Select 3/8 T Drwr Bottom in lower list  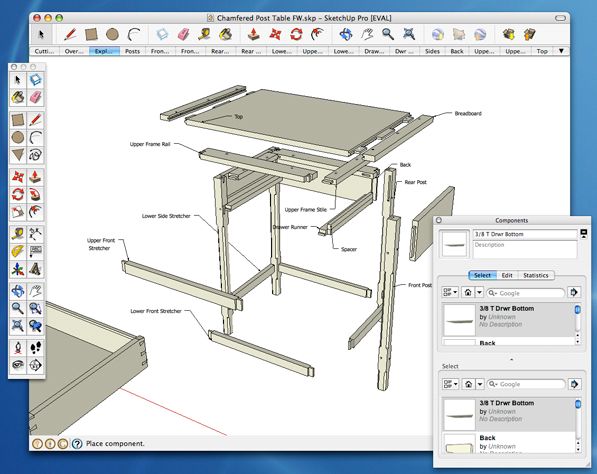pos(509,415)
